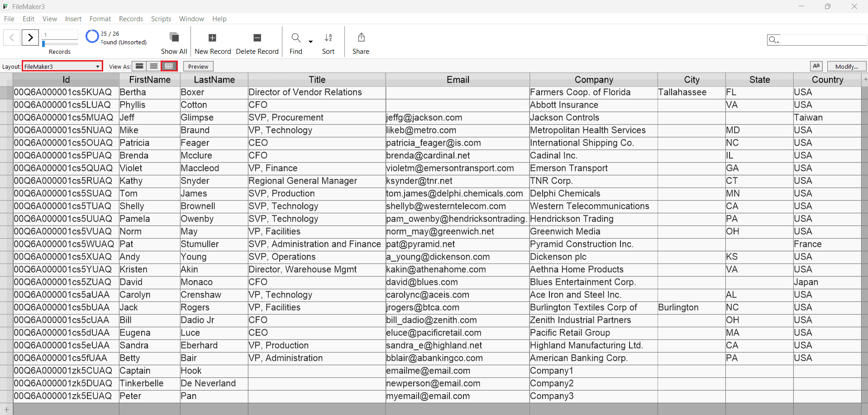
Task: Click the Find magnifier icon
Action: pos(296,38)
